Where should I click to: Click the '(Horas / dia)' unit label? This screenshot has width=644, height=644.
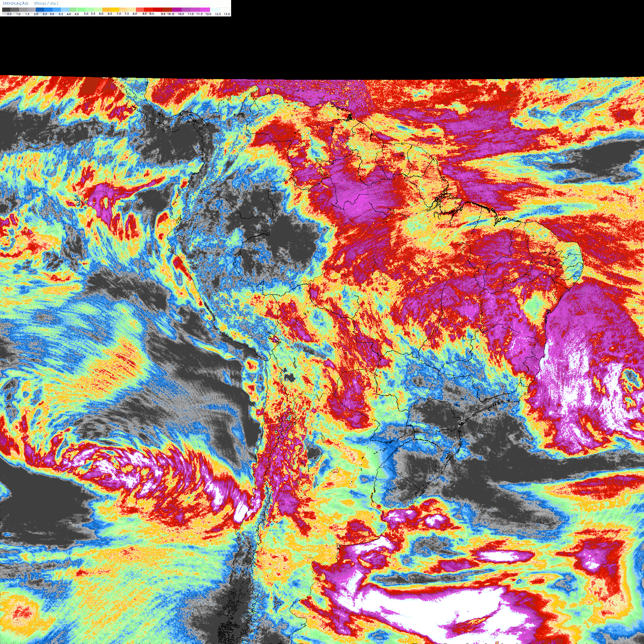46,3
